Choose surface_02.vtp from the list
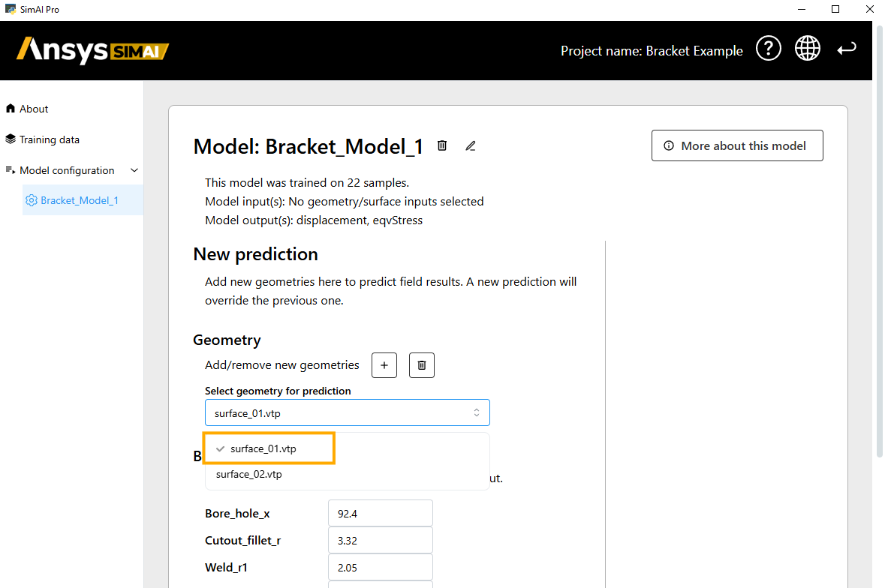 click(x=249, y=474)
